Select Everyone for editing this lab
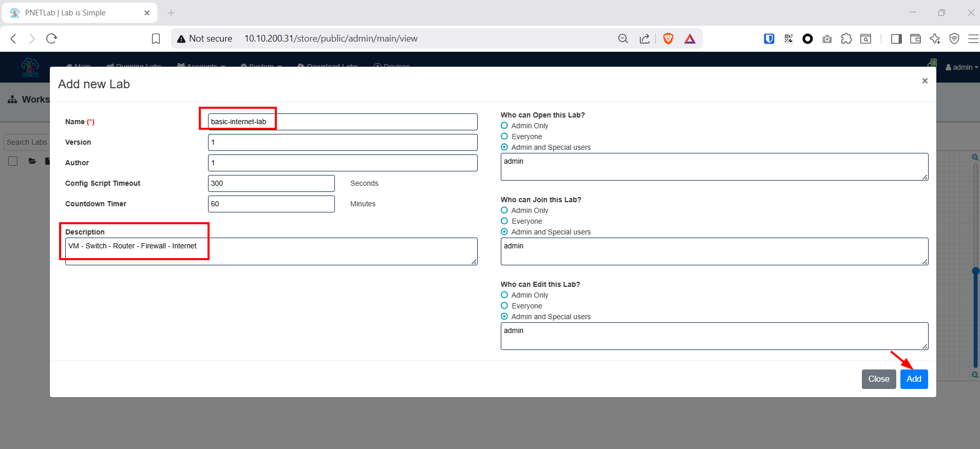 point(504,305)
